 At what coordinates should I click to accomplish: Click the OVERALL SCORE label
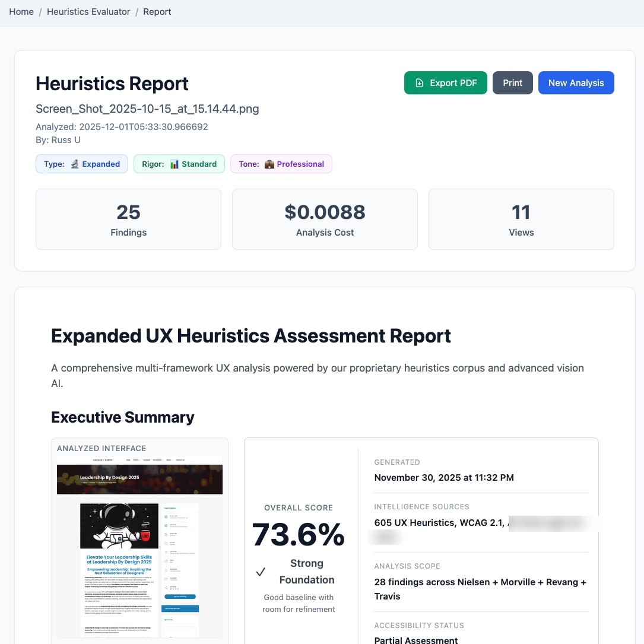[299, 507]
